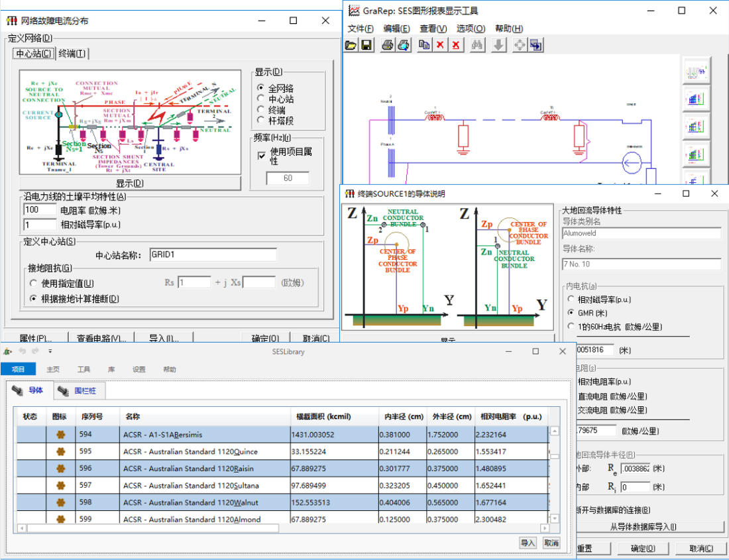Delete a plot with the red X icon
The image size is (729, 560).
tap(441, 45)
